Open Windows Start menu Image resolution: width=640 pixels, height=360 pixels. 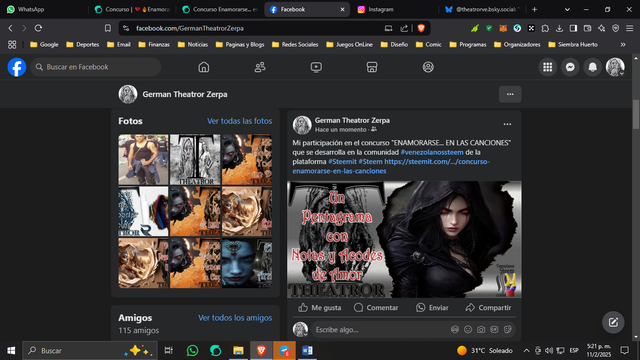(x=11, y=351)
